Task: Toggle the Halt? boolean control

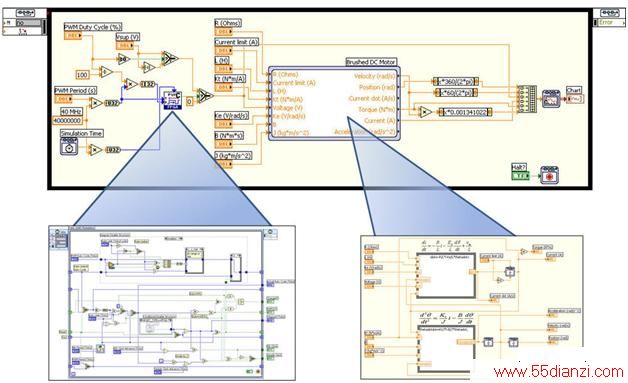Action: click(x=520, y=175)
